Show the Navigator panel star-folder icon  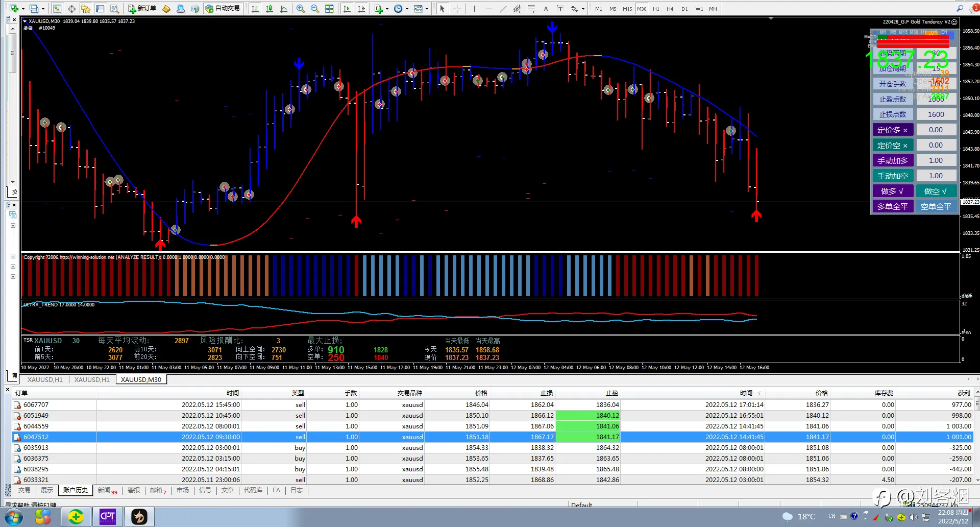click(x=85, y=9)
